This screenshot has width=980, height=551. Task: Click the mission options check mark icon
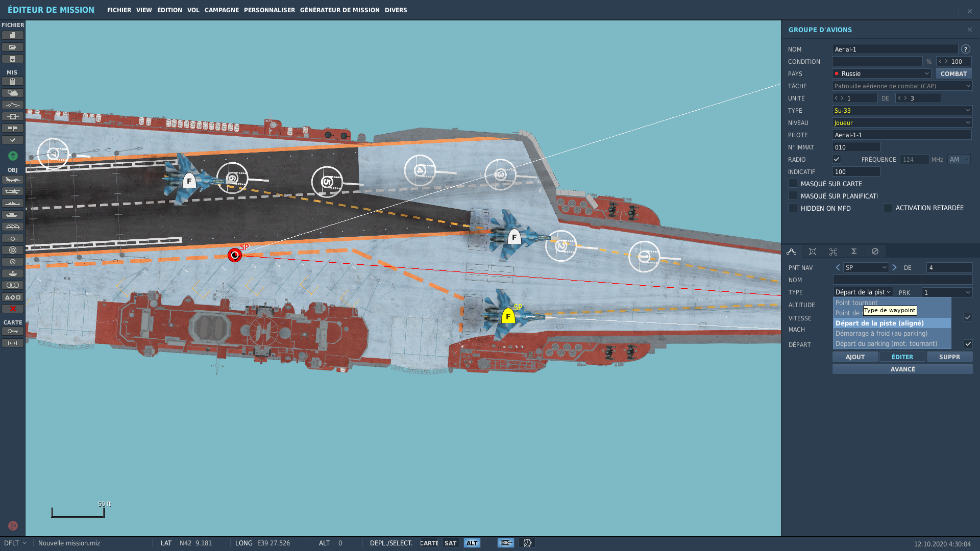[x=13, y=140]
